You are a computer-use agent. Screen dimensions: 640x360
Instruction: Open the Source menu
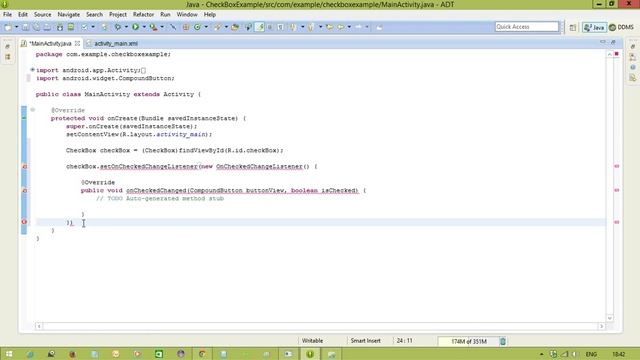[x=42, y=14]
